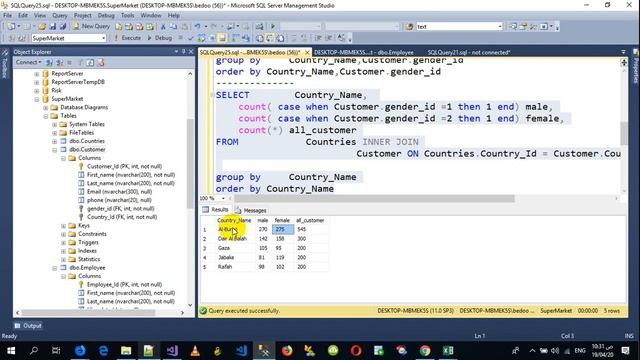Click the Save All toolbar icon

point(63,27)
